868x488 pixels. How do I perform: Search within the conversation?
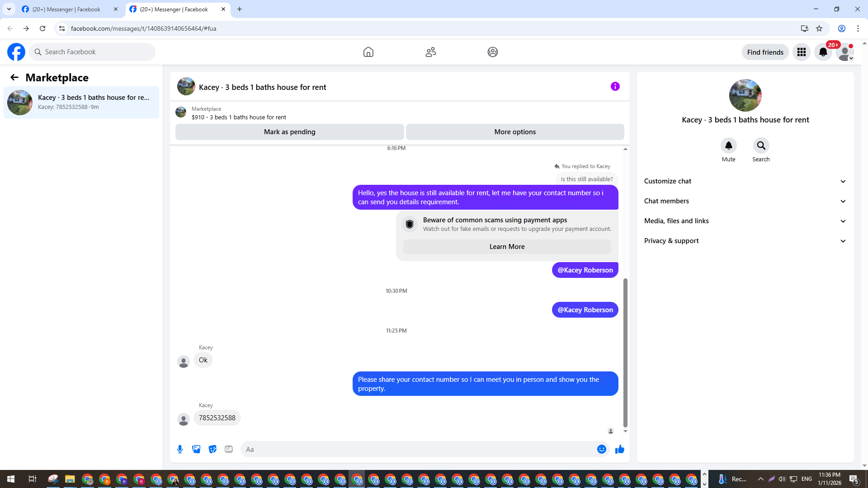click(x=761, y=145)
